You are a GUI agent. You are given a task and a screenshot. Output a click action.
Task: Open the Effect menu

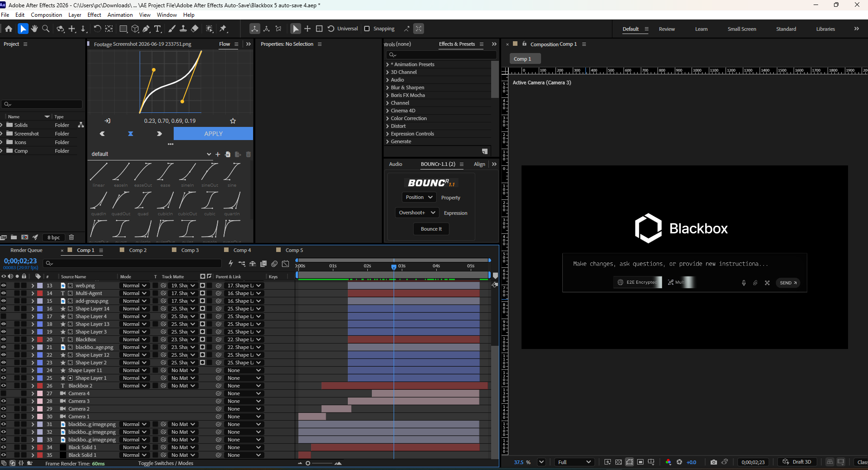[94, 15]
